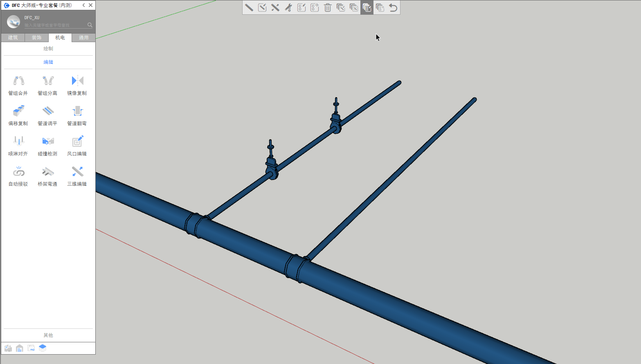
Task: Activate the 镜像复制 mirror copy tool
Action: click(x=77, y=85)
